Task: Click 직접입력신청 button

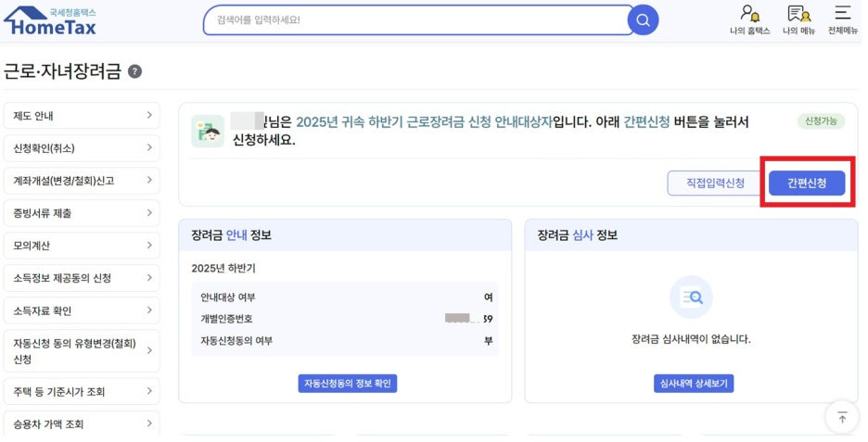Action: [x=715, y=183]
